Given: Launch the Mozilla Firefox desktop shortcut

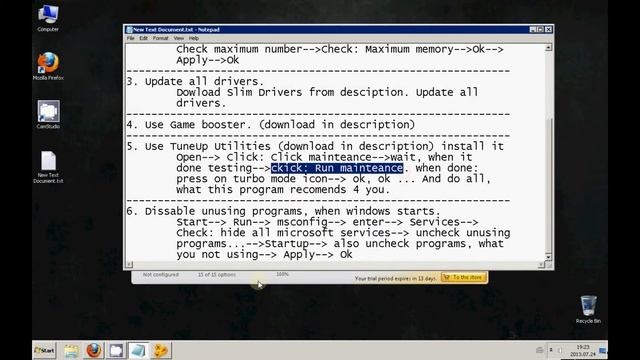Looking at the screenshot, I should (x=48, y=66).
